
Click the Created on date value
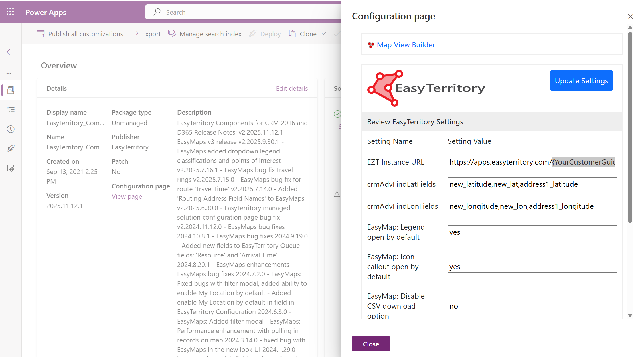point(72,176)
